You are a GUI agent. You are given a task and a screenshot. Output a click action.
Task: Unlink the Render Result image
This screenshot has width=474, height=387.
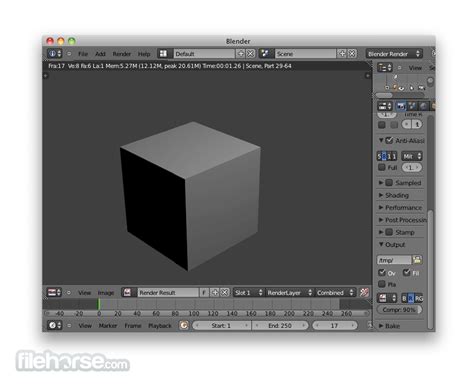click(x=225, y=293)
